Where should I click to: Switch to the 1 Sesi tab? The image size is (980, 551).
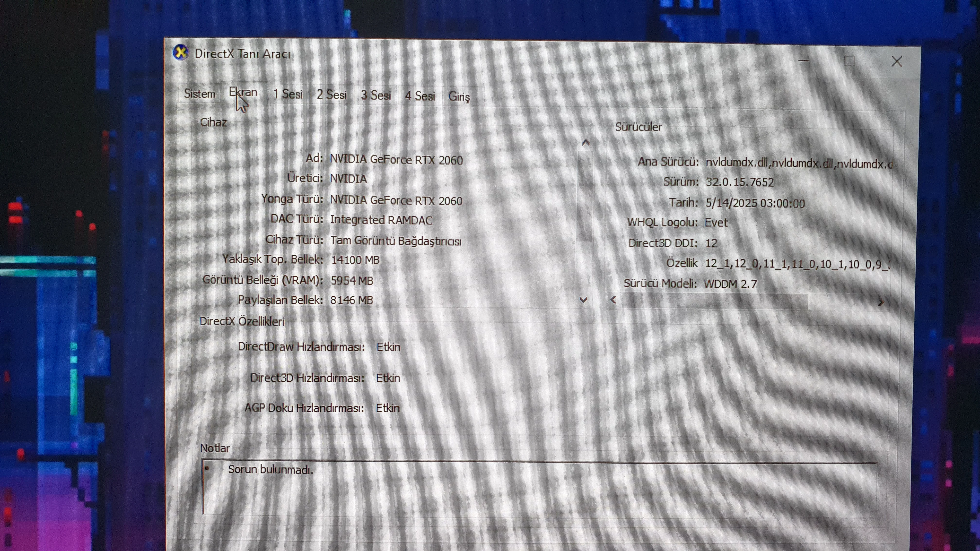point(288,94)
